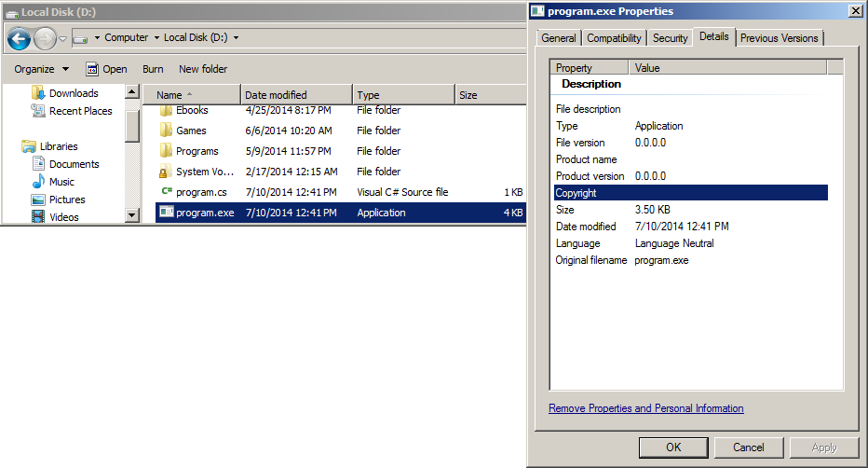Click the program.exe application icon
The image size is (868, 468).
point(166,213)
